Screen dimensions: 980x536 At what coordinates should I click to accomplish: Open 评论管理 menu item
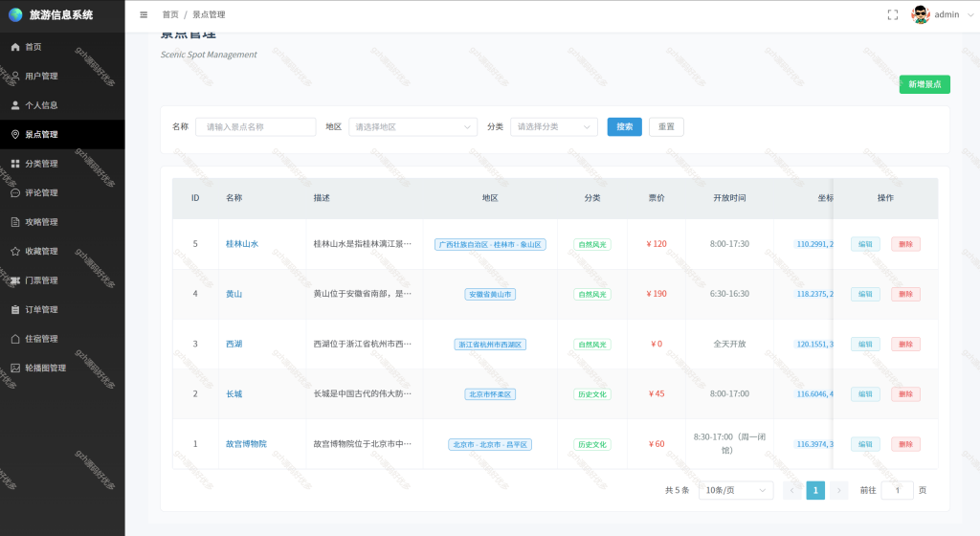tap(62, 192)
